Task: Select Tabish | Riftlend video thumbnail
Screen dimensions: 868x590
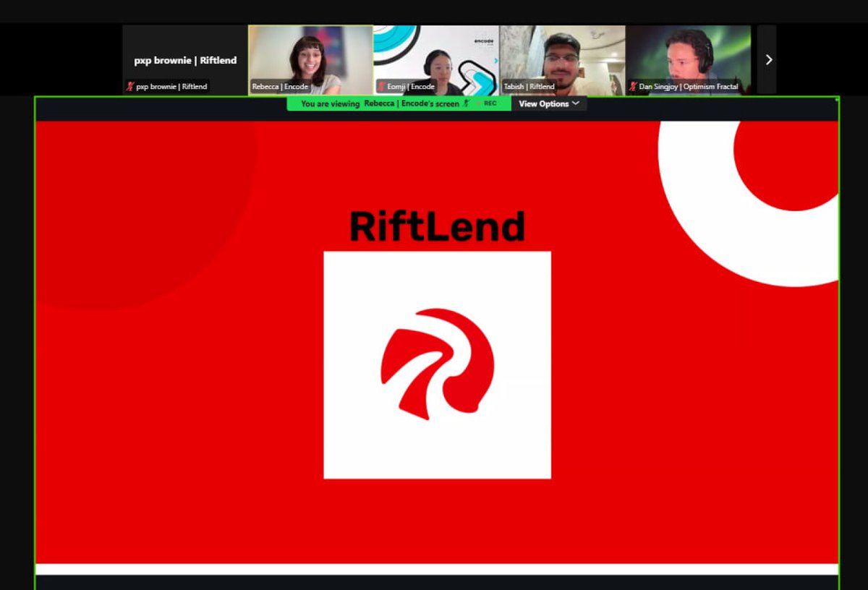Action: pos(562,60)
